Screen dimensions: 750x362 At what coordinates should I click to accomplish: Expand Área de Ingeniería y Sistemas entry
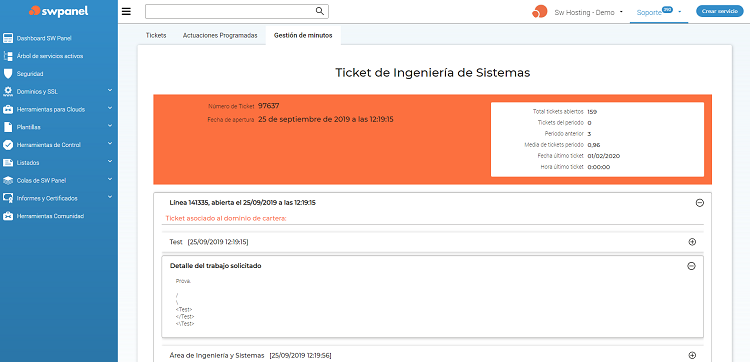pos(692,355)
